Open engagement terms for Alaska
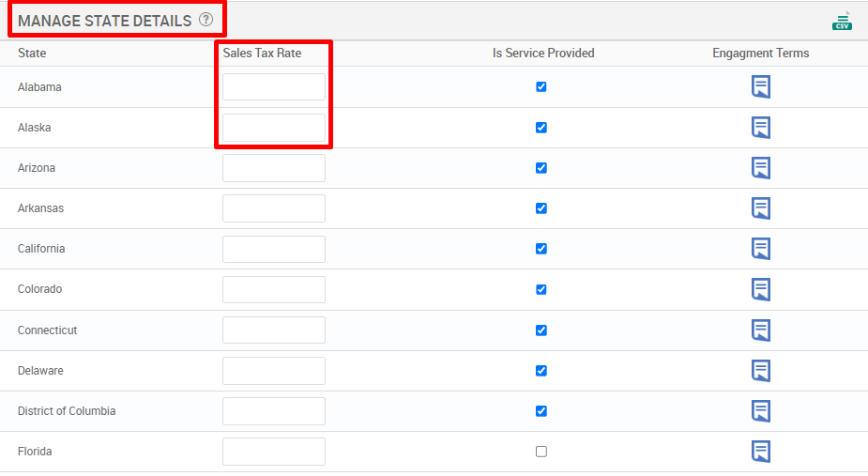868x476 pixels. click(761, 128)
